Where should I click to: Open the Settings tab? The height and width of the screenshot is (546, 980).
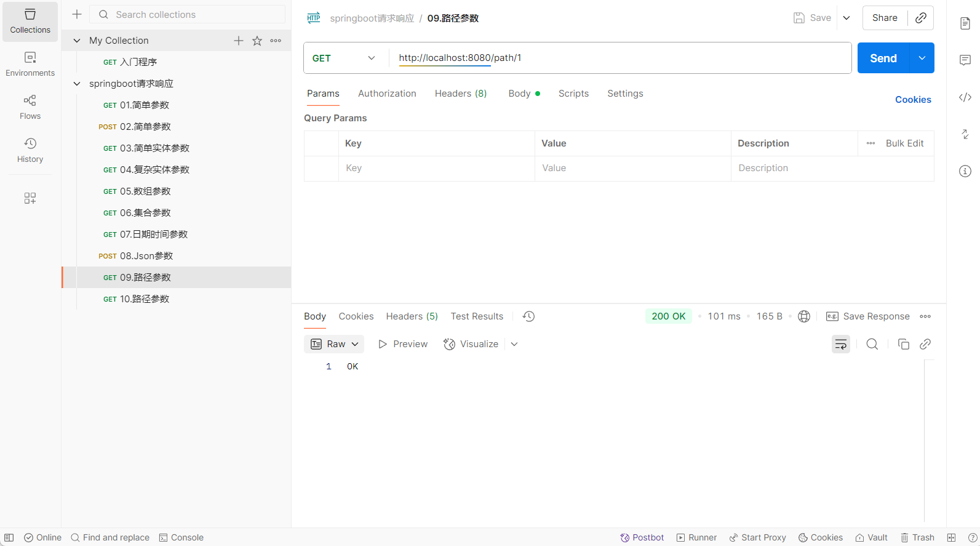pos(625,94)
